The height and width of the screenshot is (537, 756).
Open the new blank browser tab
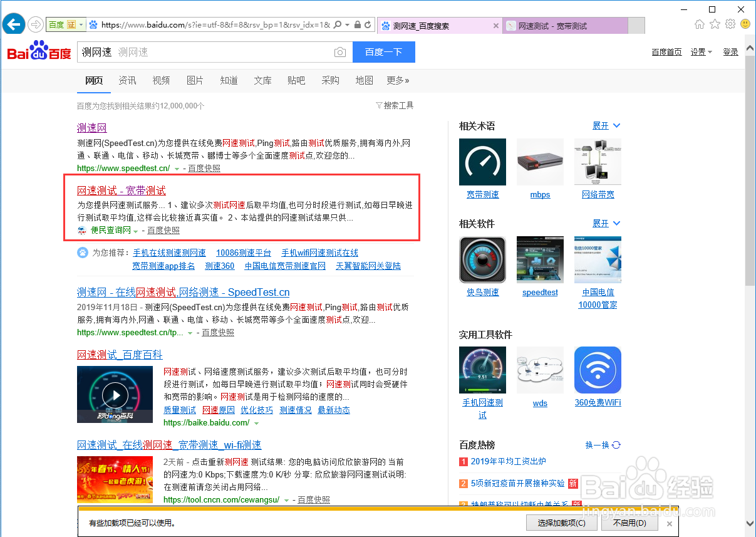click(636, 26)
